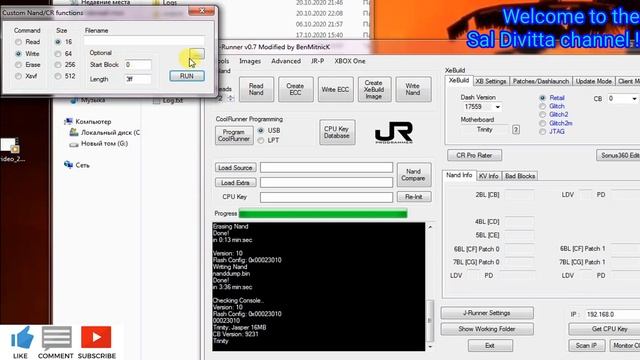Viewport: 640px width, 360px height.
Task: Select the Log.txt file in Explorer
Action: (168, 100)
